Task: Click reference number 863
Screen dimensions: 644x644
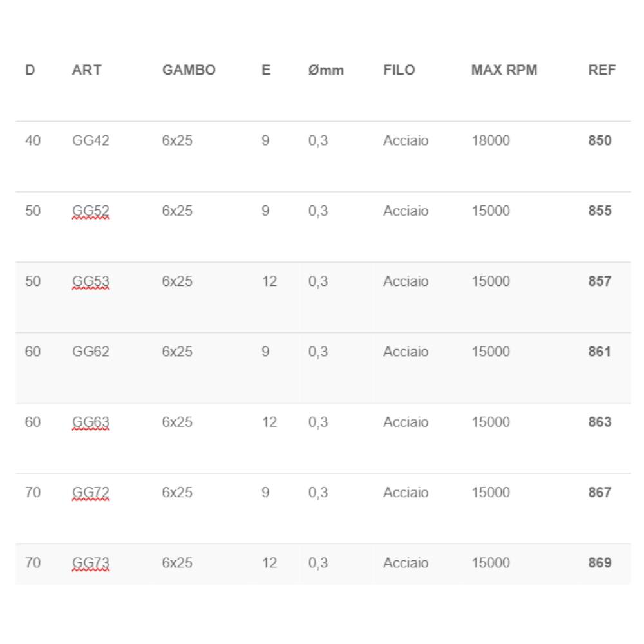Action: [x=600, y=422]
